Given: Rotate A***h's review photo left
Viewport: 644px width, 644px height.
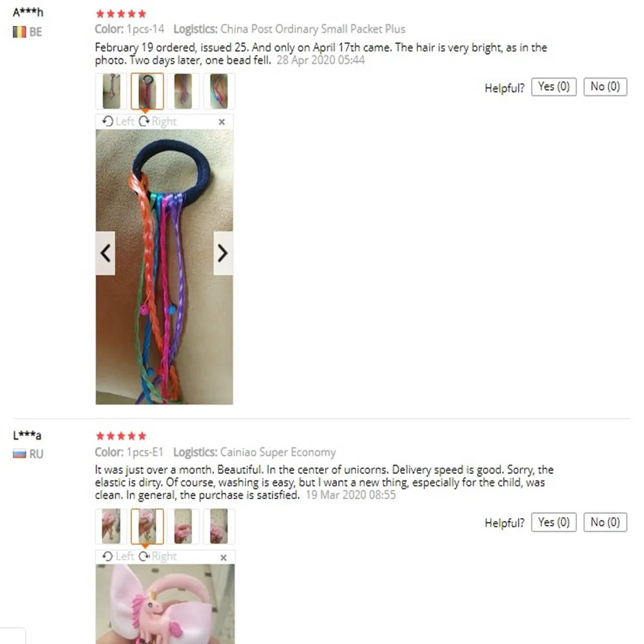Looking at the screenshot, I should [118, 121].
